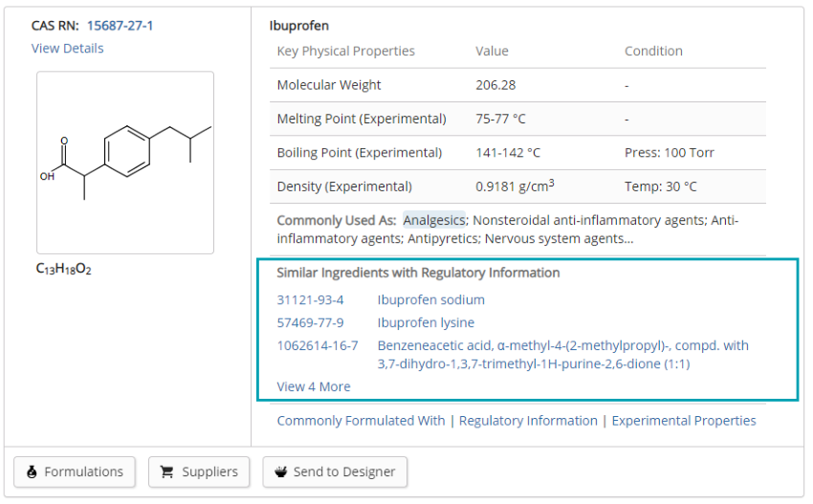Click the Commonly Used As label
The height and width of the screenshot is (504, 813).
click(x=337, y=220)
